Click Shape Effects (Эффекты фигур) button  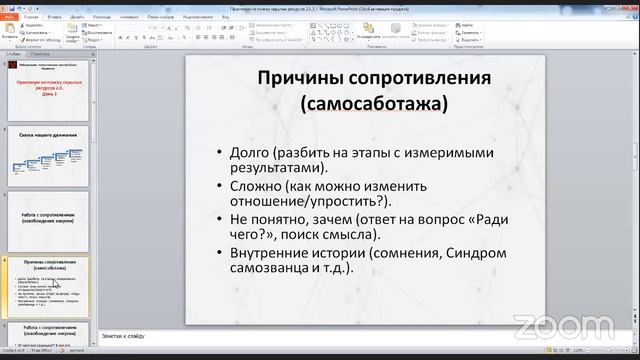pyautogui.click(x=430, y=40)
